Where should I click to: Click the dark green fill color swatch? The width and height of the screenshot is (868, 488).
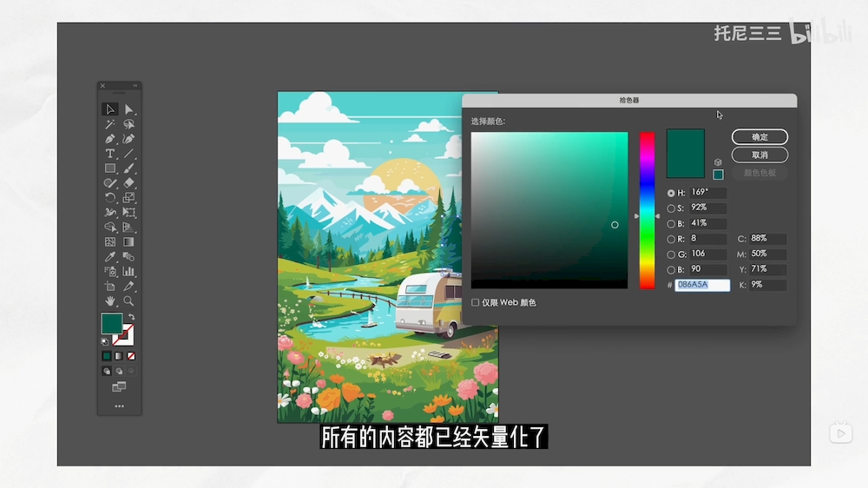[x=111, y=324]
